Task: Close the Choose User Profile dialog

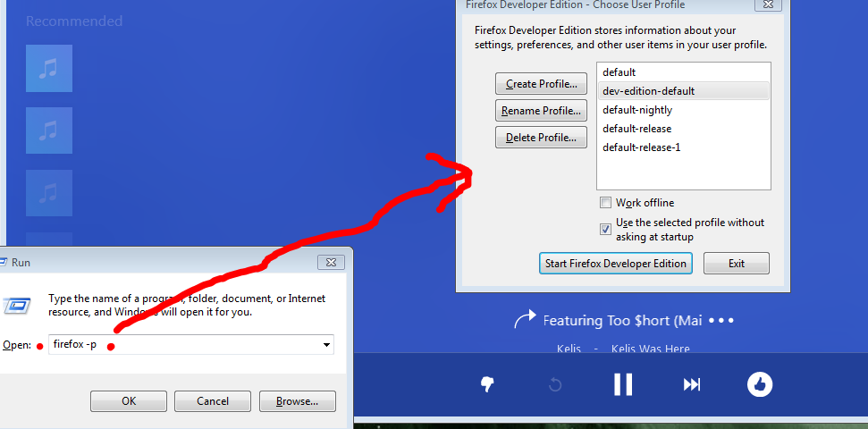Action: pyautogui.click(x=768, y=5)
